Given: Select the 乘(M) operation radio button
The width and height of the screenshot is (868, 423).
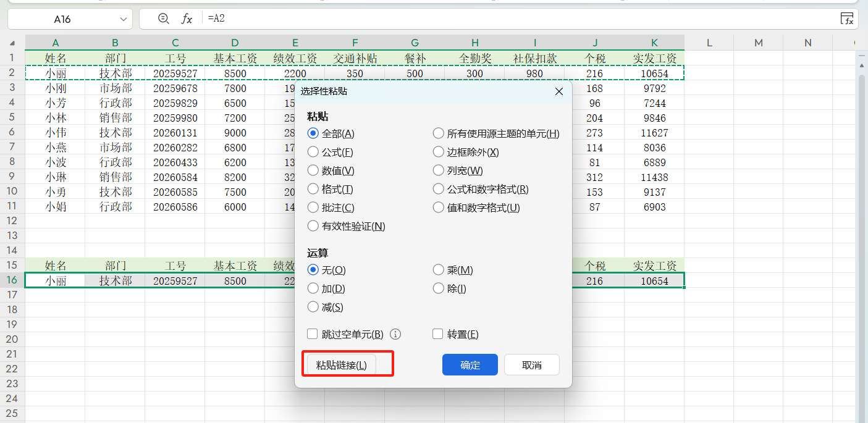Looking at the screenshot, I should [x=439, y=270].
